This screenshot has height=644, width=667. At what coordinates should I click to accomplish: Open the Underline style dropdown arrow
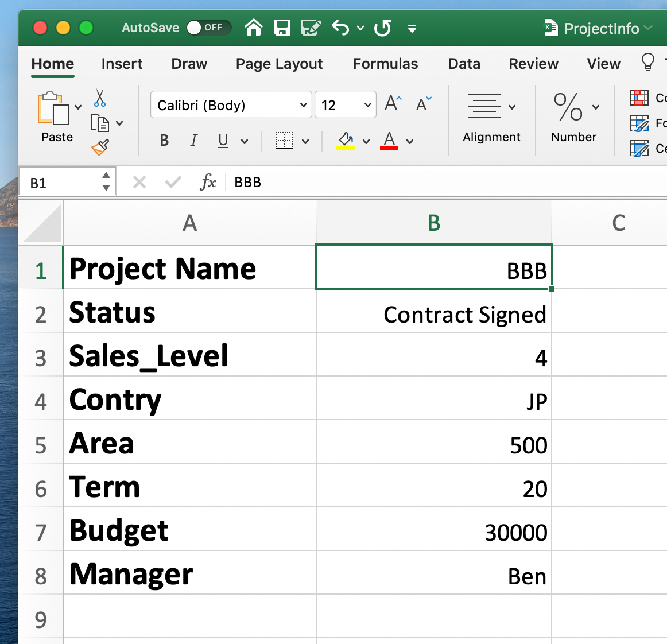245,142
